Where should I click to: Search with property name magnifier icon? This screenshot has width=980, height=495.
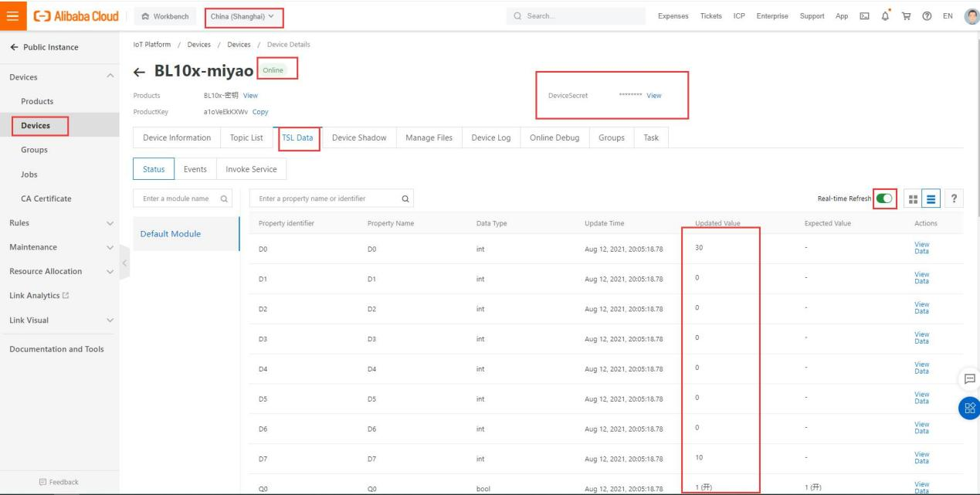point(405,198)
